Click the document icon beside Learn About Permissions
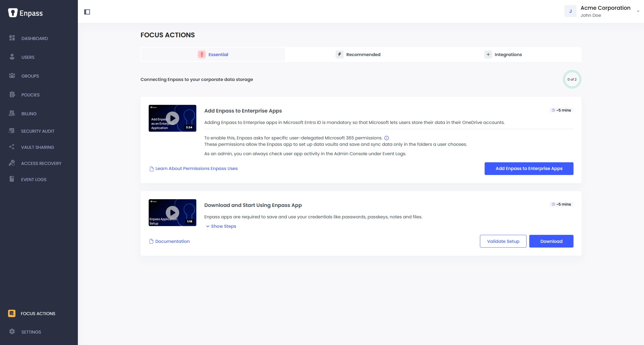Viewport: 644px width, 345px height. coord(152,169)
